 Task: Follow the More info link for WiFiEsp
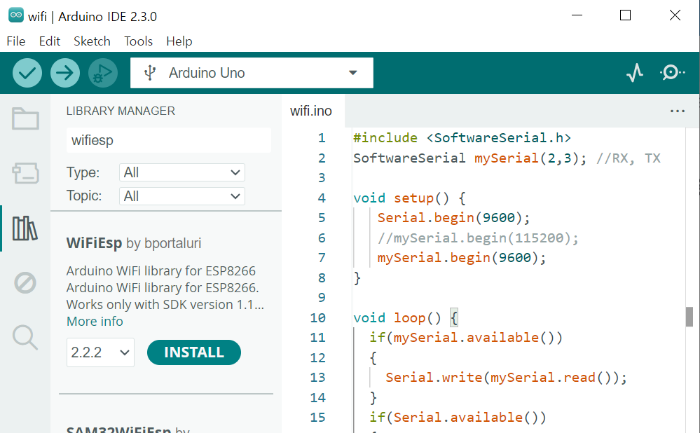click(x=95, y=321)
